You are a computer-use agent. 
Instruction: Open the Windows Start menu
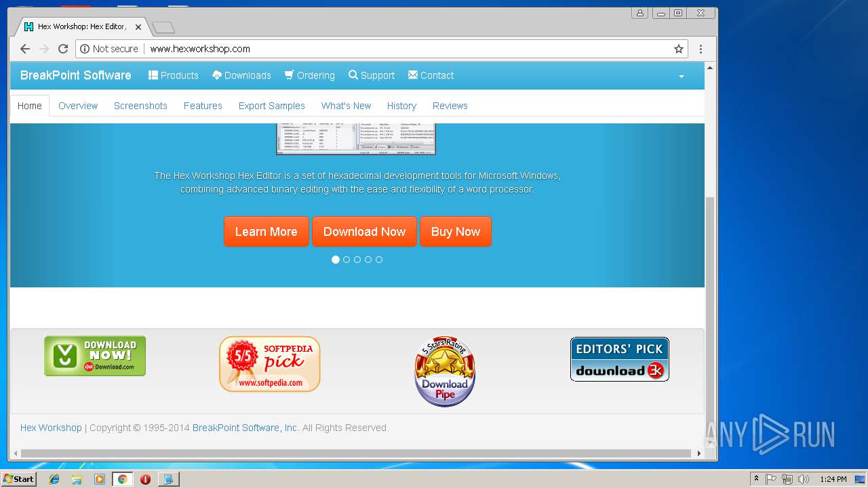18,479
